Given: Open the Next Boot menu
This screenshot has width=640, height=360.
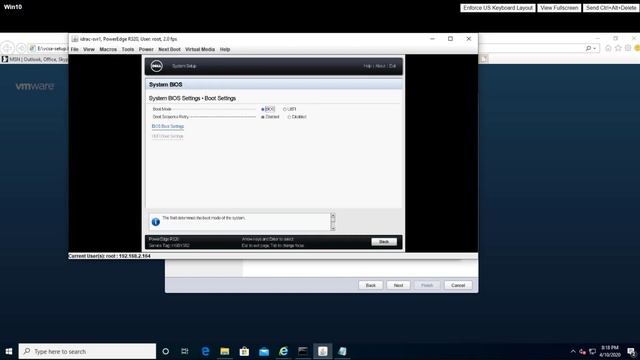Looking at the screenshot, I should [169, 49].
